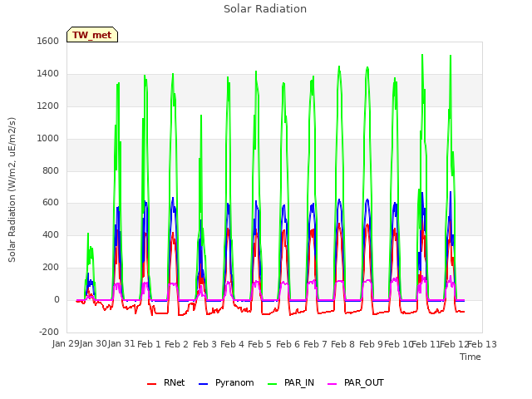Click the 400 y-axis tick label
532x399 pixels.
pos(51,235)
